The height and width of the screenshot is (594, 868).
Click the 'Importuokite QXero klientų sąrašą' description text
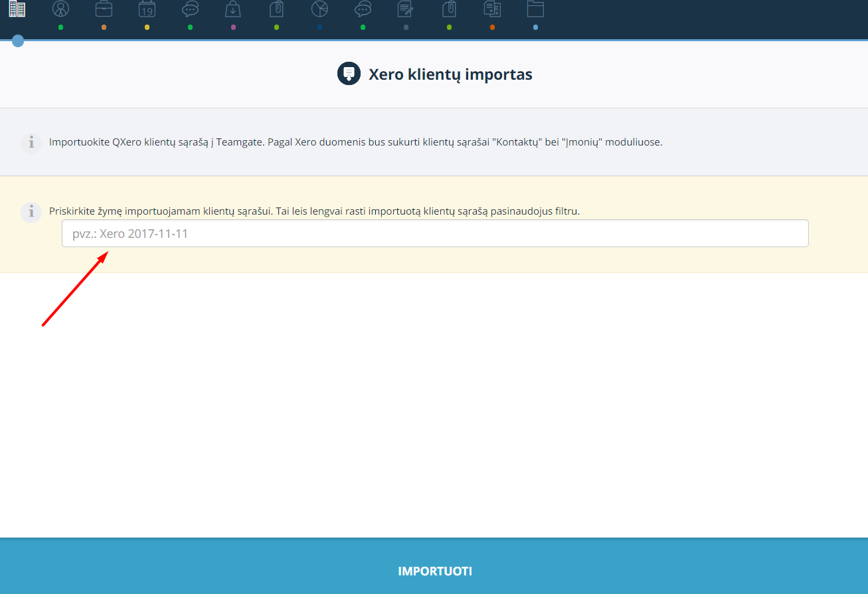coord(355,142)
